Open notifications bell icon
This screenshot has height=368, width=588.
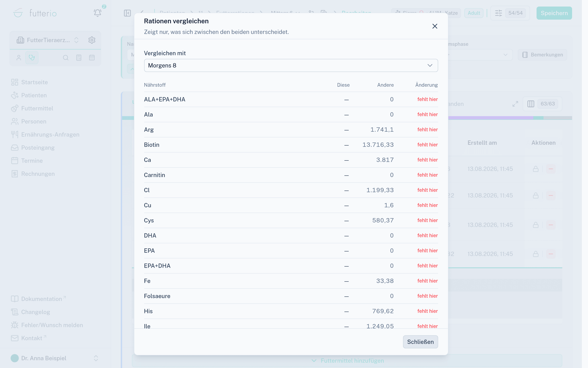[x=97, y=13]
